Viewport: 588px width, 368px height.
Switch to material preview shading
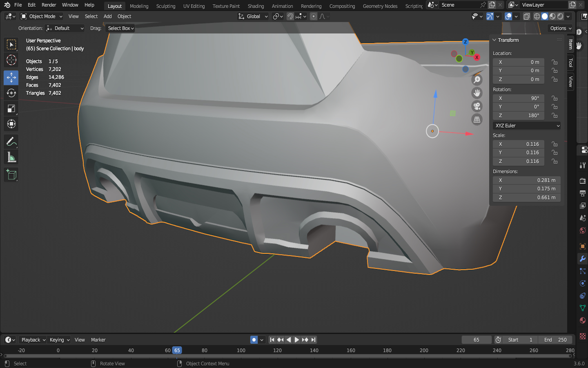(x=552, y=16)
